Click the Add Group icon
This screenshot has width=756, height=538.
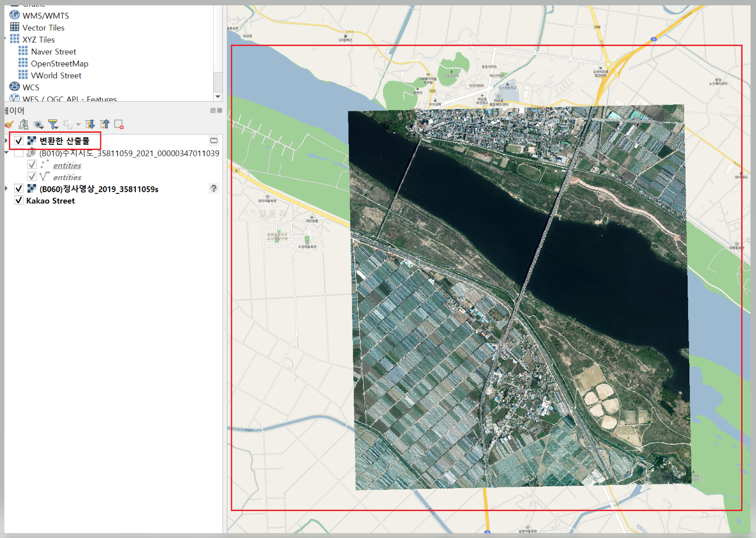click(24, 124)
